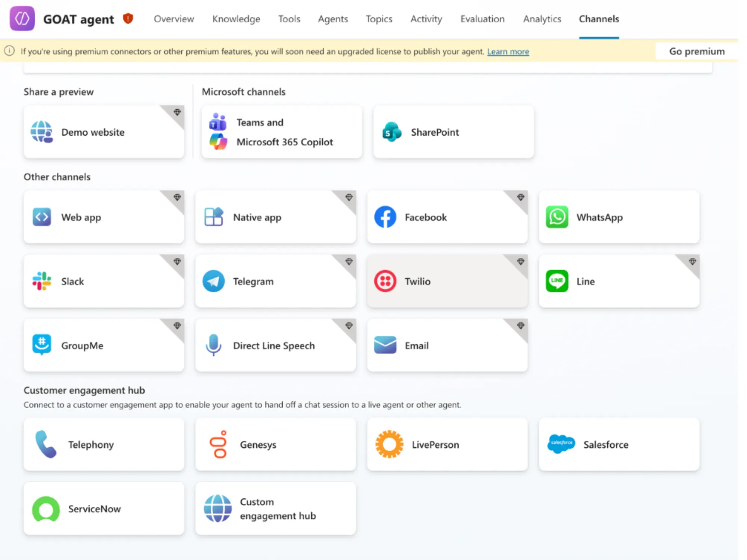Image resolution: width=747 pixels, height=560 pixels.
Task: Choose the Salesforce engagement hub card
Action: pos(619,444)
